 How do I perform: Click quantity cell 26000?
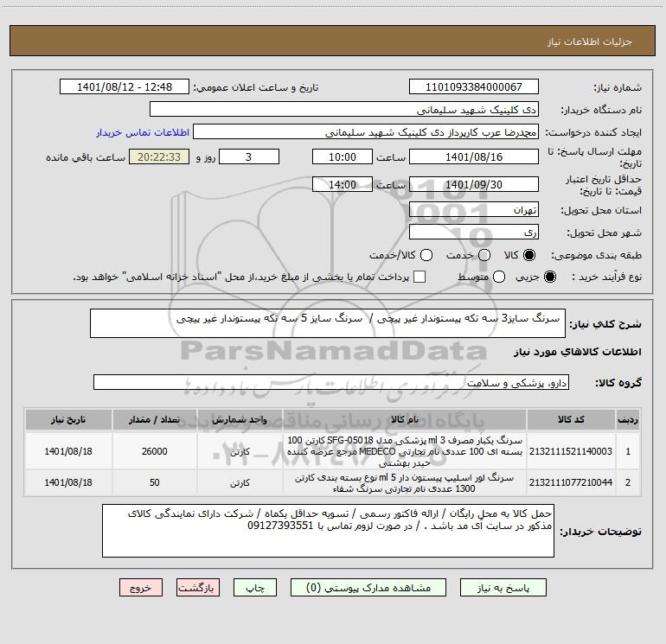[155, 451]
